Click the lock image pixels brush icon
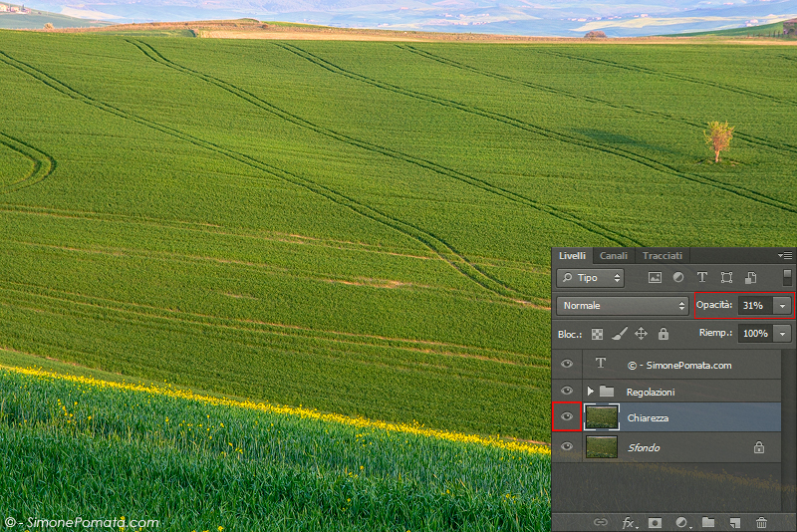The height and width of the screenshot is (532, 797). pos(619,334)
